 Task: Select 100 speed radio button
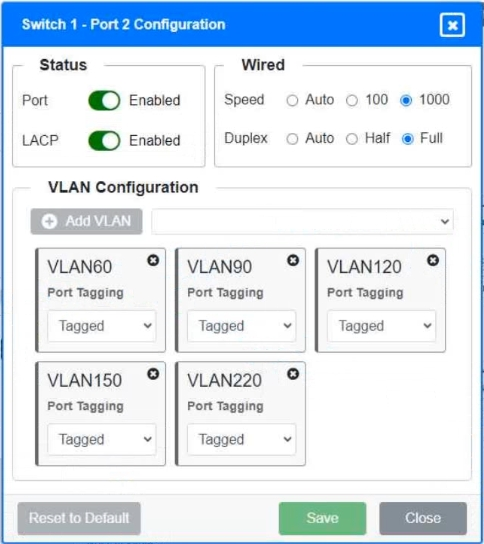pos(352,101)
